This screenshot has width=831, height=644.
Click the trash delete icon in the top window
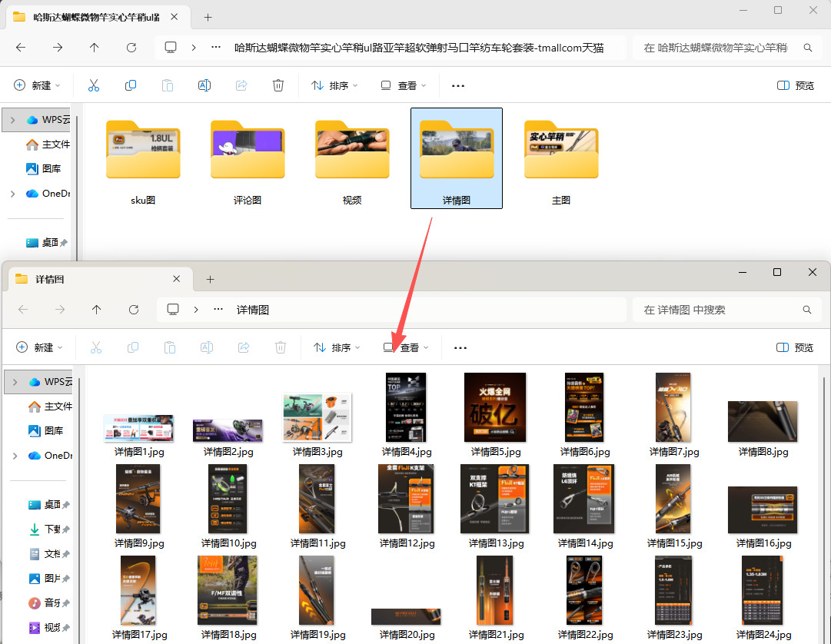[278, 85]
